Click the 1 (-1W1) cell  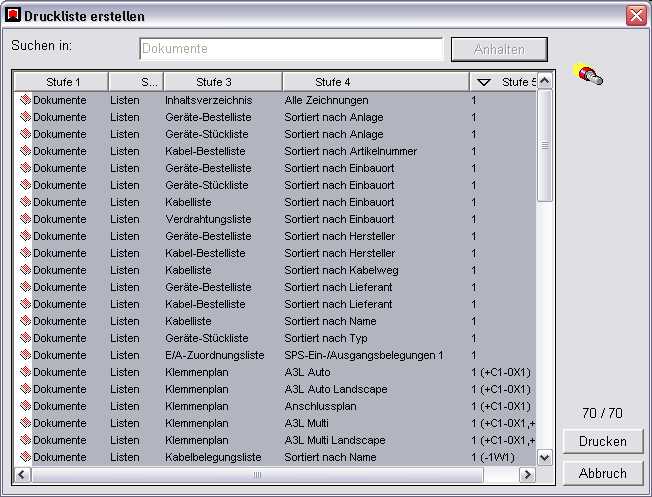493,457
